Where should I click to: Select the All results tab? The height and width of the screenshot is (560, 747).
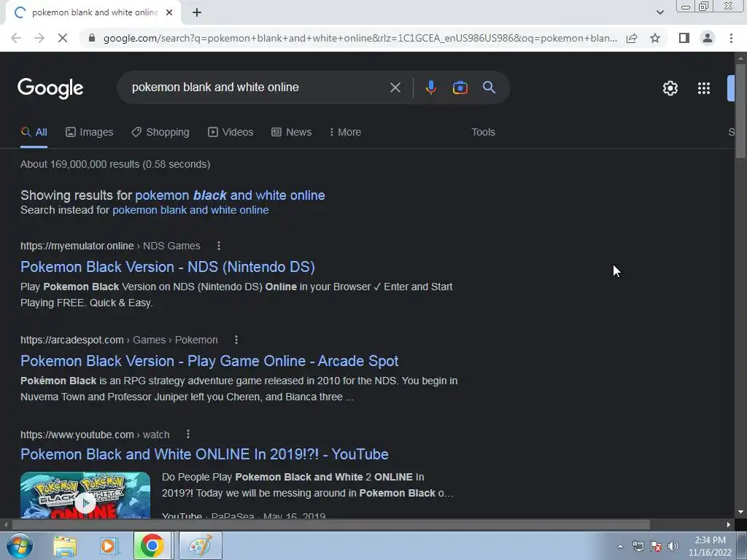coord(34,133)
